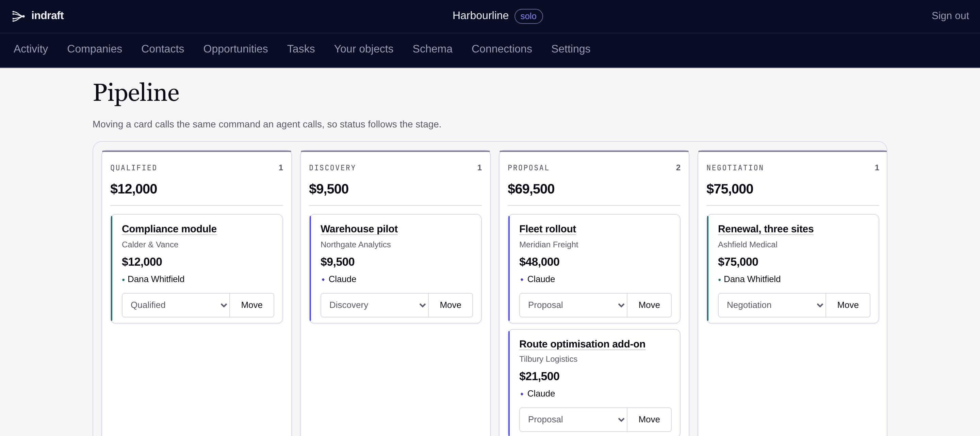Click the solo plan badge
This screenshot has width=980, height=436.
[x=528, y=16]
